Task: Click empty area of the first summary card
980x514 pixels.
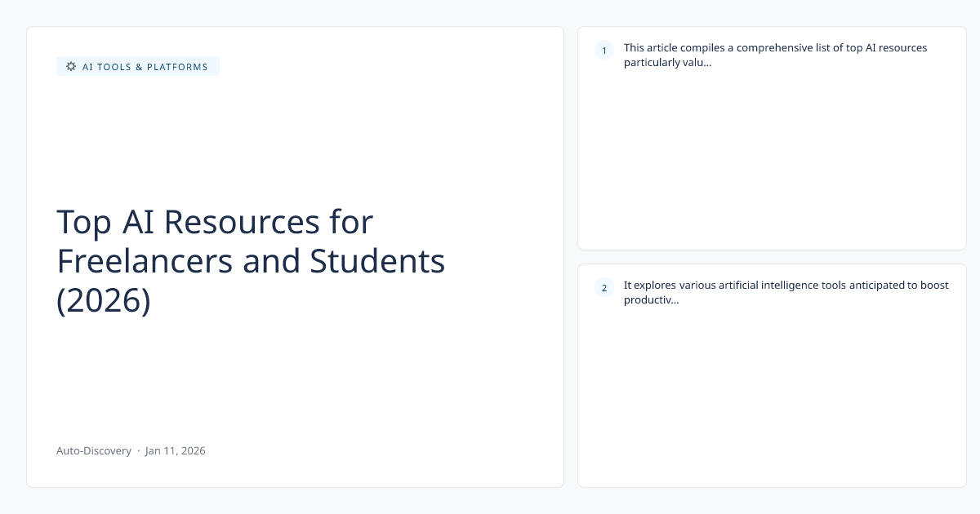Action: [x=772, y=163]
